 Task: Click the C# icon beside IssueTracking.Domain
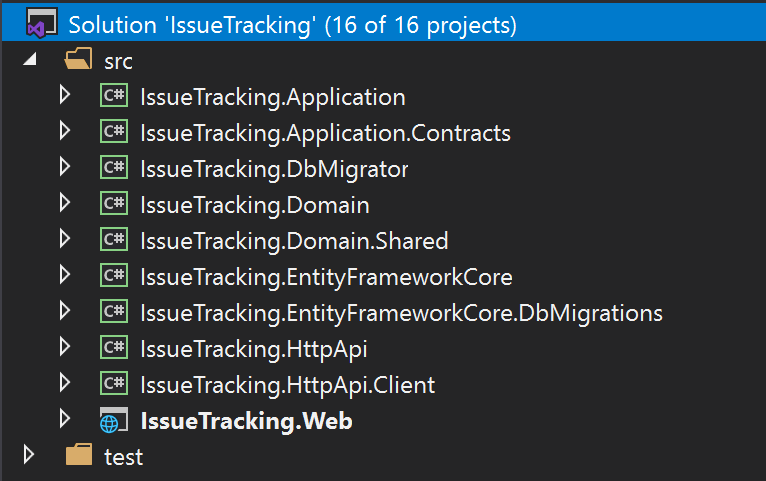pos(113,205)
